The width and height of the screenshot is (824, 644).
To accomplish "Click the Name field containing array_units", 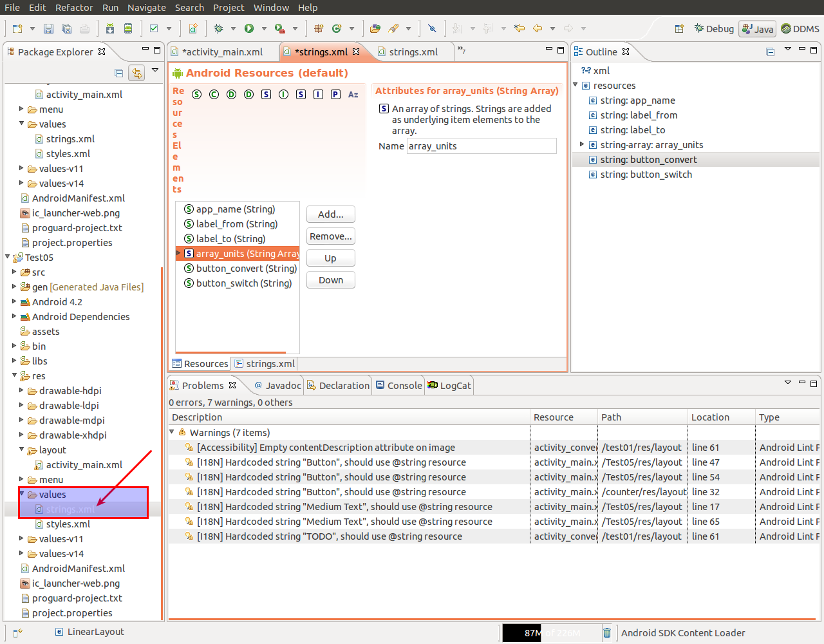I will pyautogui.click(x=482, y=146).
